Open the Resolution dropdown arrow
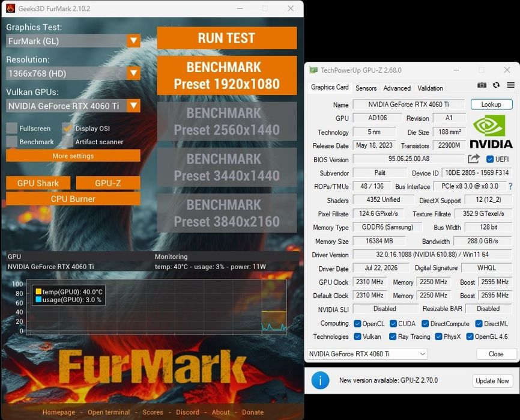 point(134,73)
